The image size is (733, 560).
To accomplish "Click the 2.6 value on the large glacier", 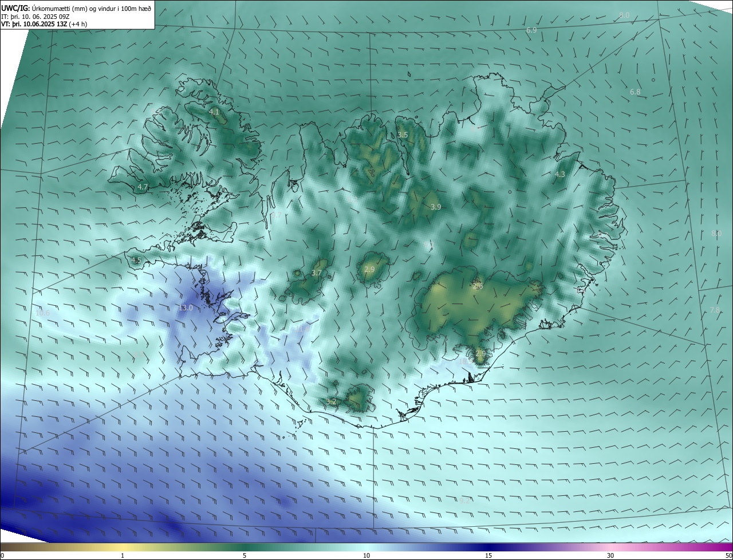I will point(479,286).
